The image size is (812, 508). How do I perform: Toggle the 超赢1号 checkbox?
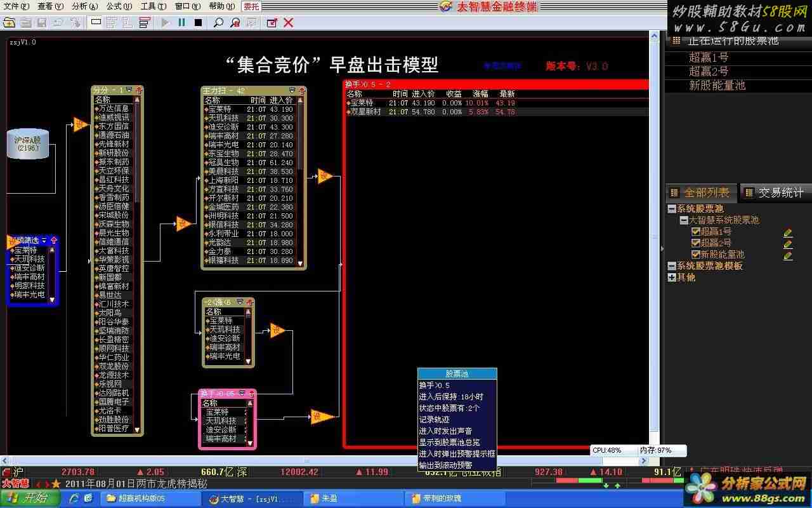pyautogui.click(x=696, y=232)
